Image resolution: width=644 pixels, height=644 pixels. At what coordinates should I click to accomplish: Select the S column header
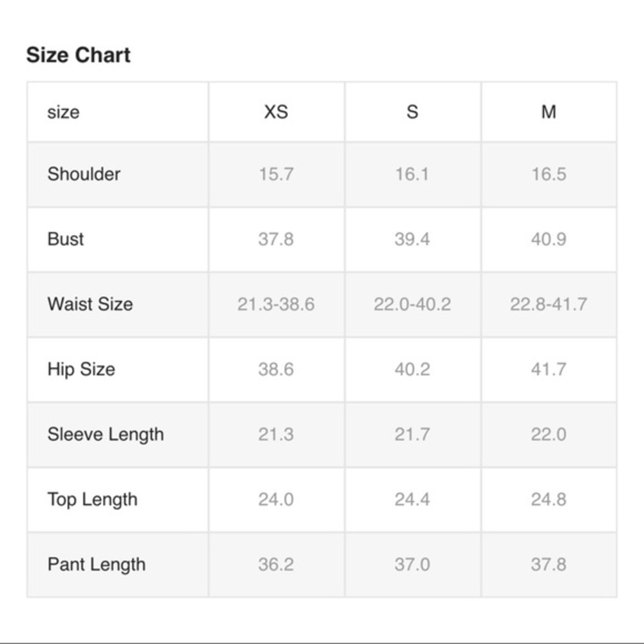click(x=412, y=111)
